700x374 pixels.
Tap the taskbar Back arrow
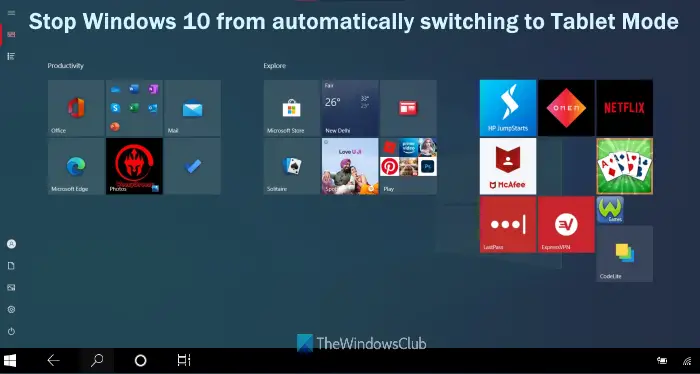point(54,361)
